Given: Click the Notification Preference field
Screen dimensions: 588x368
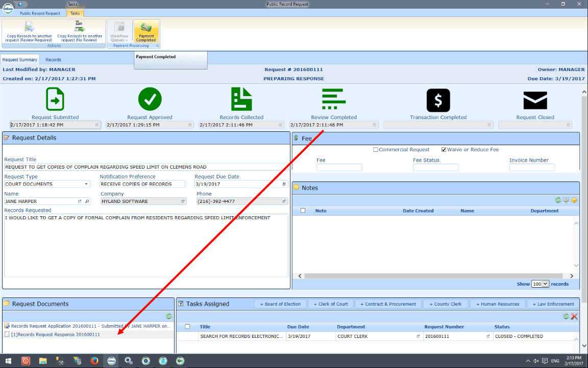Looking at the screenshot, I should pyautogui.click(x=142, y=184).
